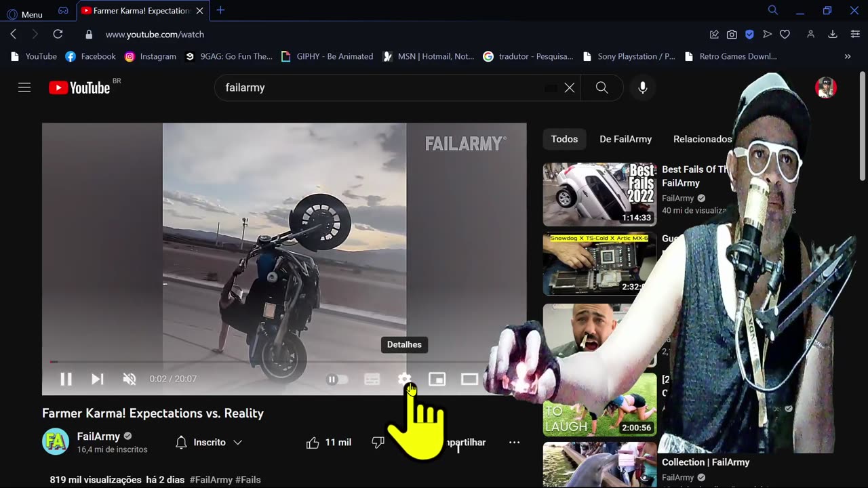Open the tab search magnifier icon
The height and width of the screenshot is (488, 868).
pos(773,10)
